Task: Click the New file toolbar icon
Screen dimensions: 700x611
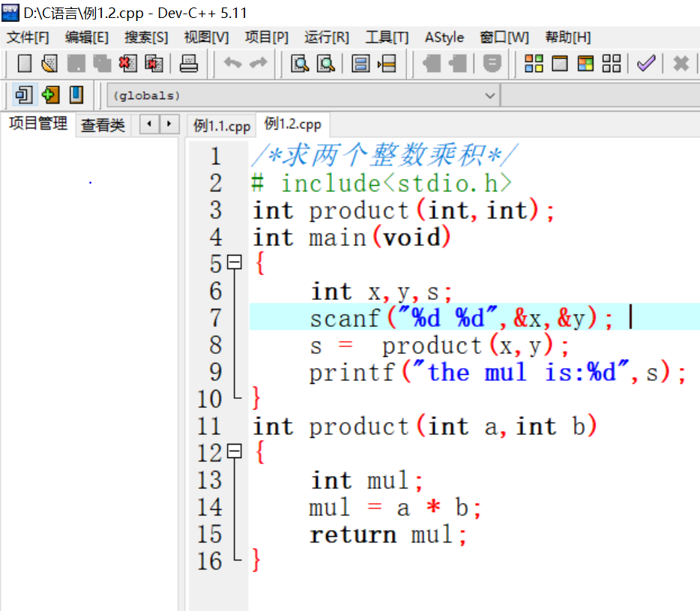Action: tap(25, 64)
